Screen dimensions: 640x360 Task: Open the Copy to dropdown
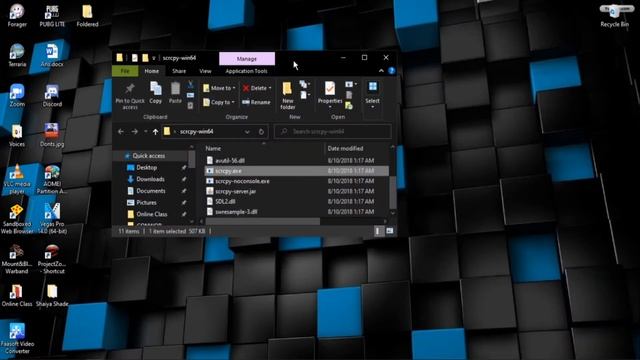(219, 102)
